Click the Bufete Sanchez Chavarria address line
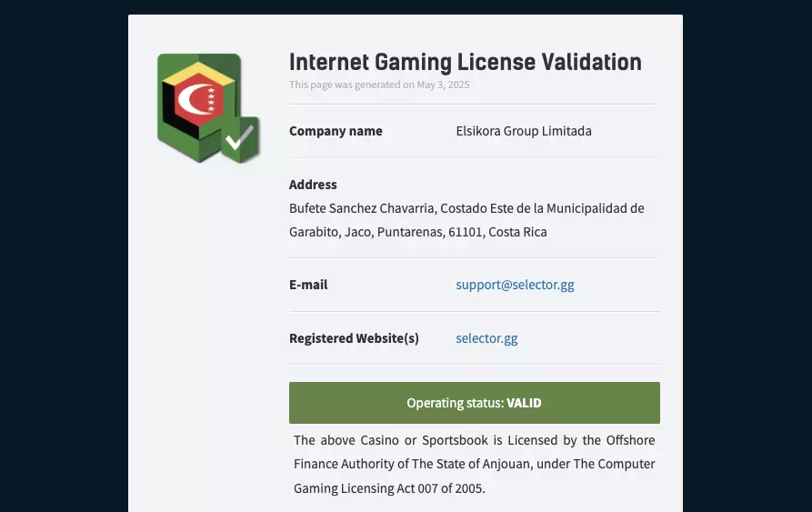This screenshot has height=512, width=812. (x=466, y=208)
